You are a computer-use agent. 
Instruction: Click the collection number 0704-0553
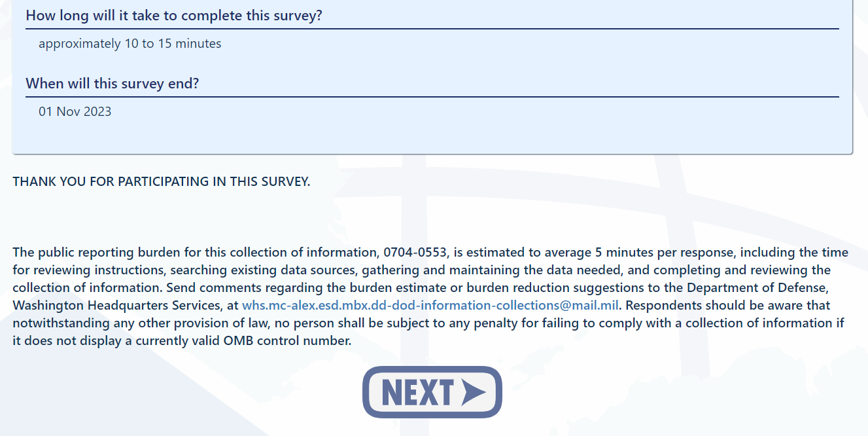click(x=415, y=253)
